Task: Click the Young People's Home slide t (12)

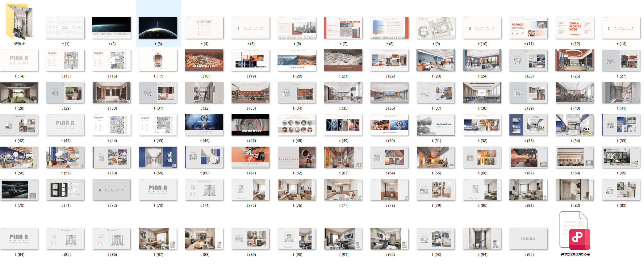Action: click(x=575, y=28)
